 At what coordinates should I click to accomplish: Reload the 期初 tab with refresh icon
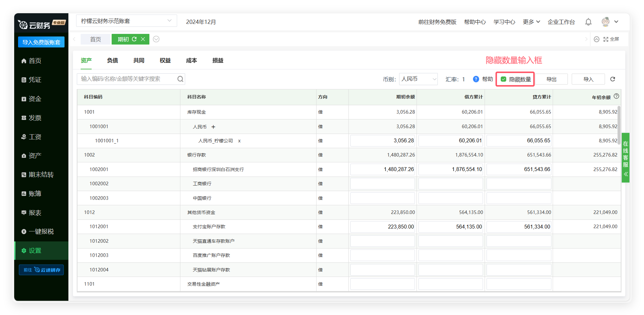pos(134,39)
